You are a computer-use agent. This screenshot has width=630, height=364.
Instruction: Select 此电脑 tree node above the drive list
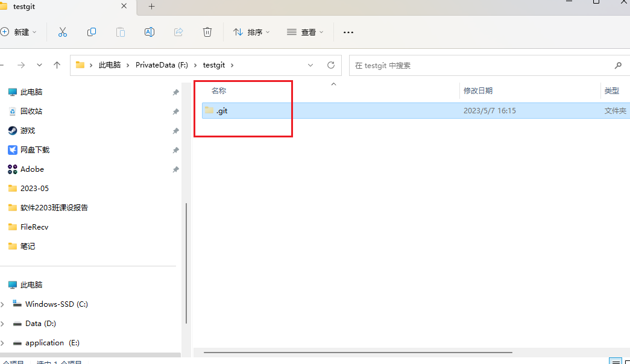[x=31, y=285]
